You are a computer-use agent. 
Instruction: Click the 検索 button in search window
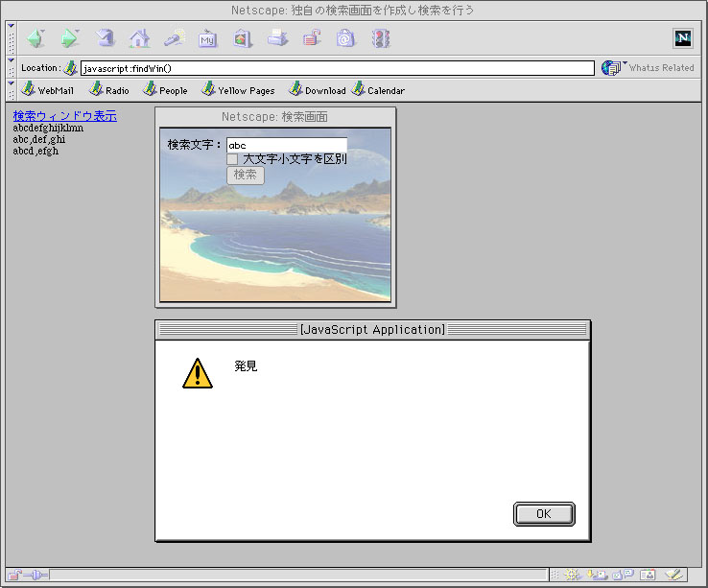[x=246, y=175]
